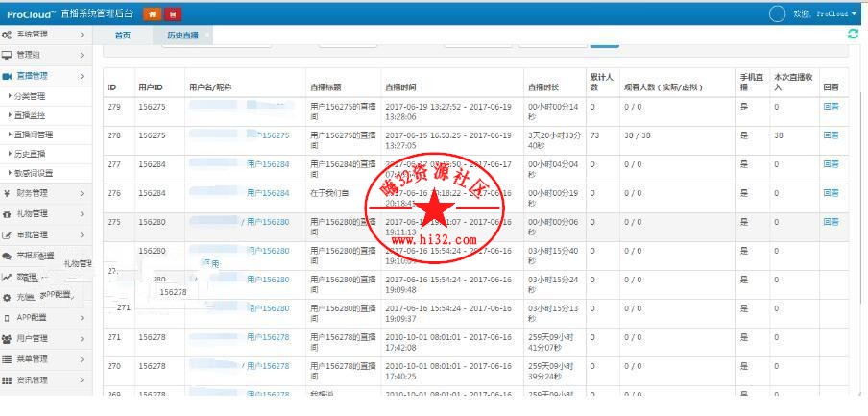Click the user avatar circle in header
The image size is (868, 416).
(x=778, y=13)
